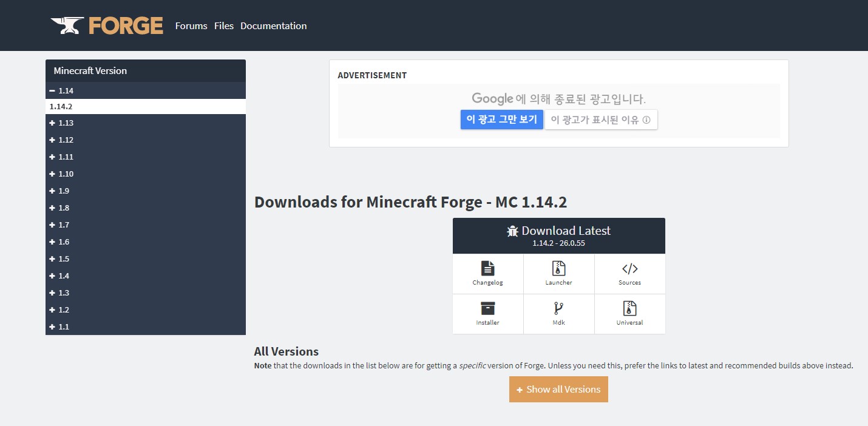The image size is (868, 426).
Task: Download the Mdk branch icon
Action: (559, 308)
